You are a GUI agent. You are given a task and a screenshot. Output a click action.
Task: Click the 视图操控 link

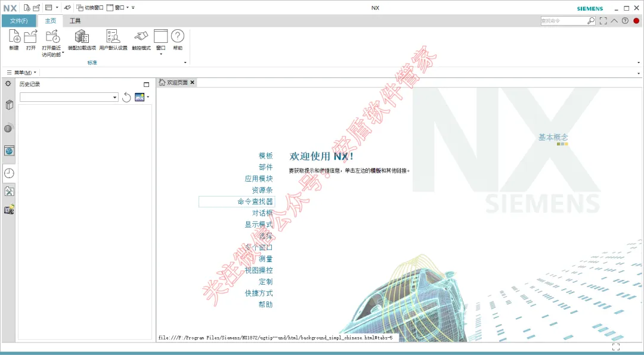(259, 270)
